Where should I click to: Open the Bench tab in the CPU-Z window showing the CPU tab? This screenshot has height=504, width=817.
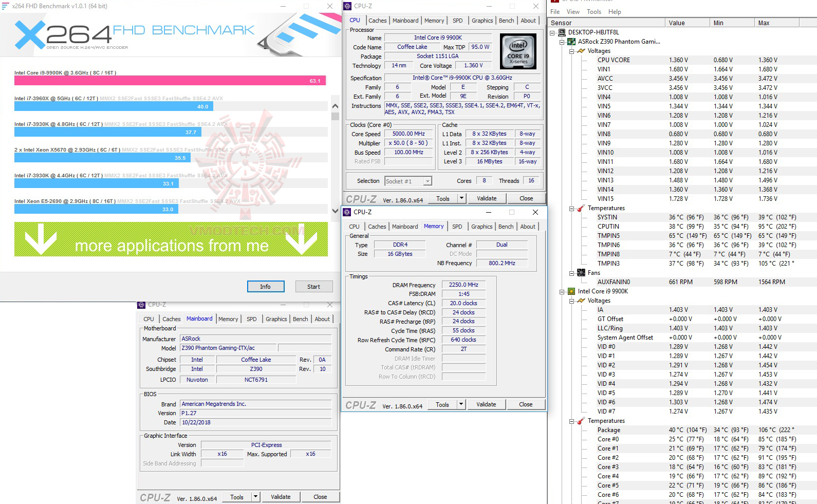(x=506, y=21)
